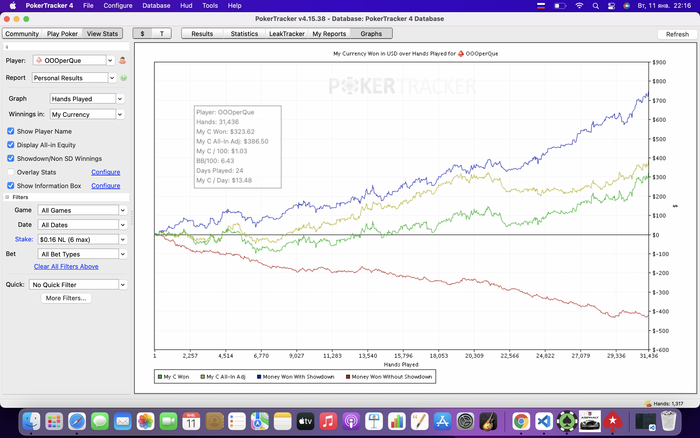The width and height of the screenshot is (700, 438).
Task: Open Pages from the dock
Action: pos(420,421)
